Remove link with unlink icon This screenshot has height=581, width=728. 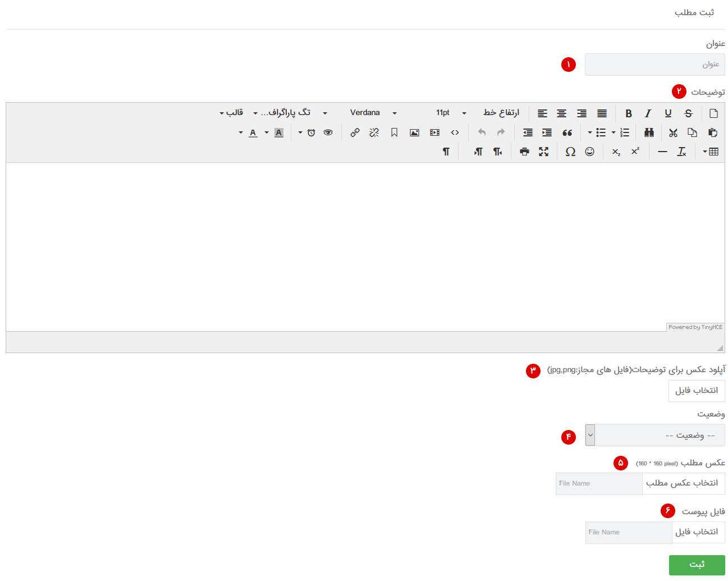(x=374, y=132)
